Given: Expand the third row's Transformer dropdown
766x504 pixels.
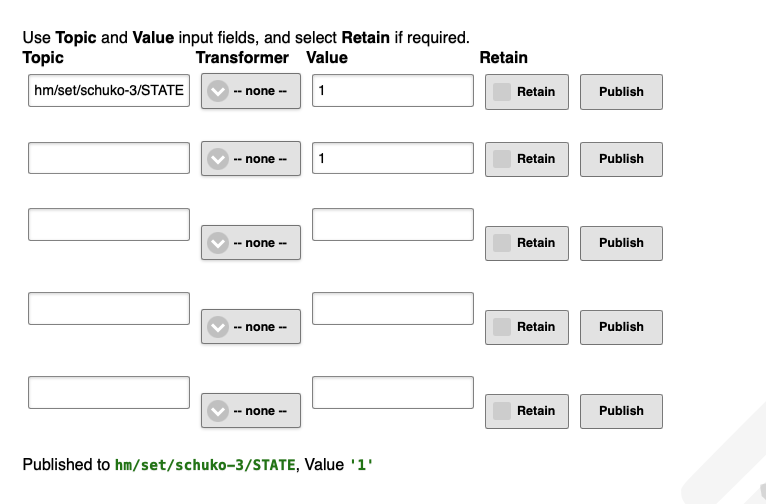Looking at the screenshot, I should coord(251,243).
